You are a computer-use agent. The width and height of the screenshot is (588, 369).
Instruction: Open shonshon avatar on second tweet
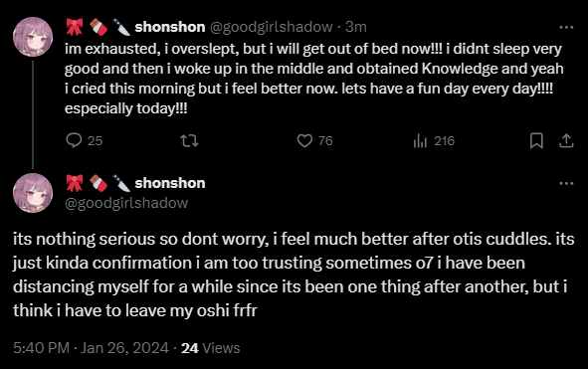[x=33, y=193]
